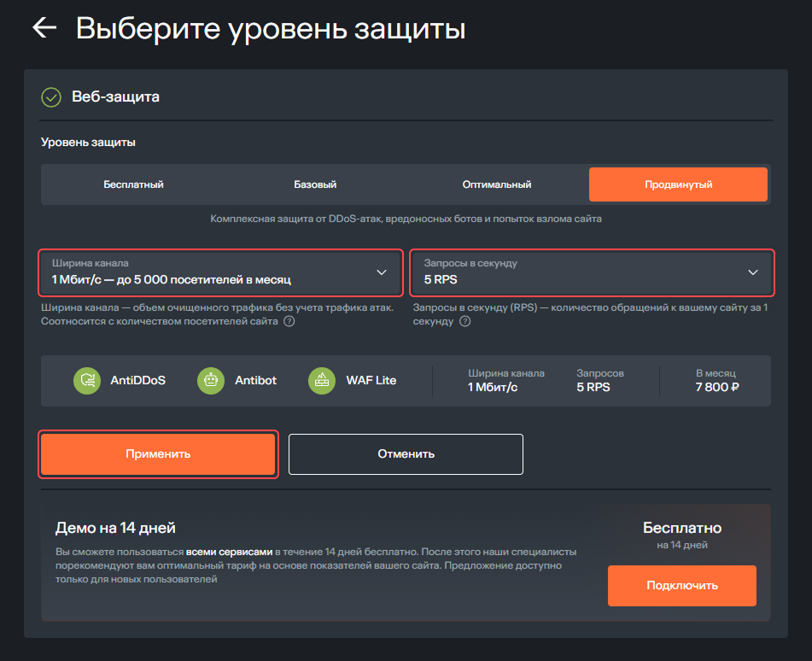Click the 7 800 ₽ monthly price
Screen dimensions: 812x661
(x=715, y=388)
